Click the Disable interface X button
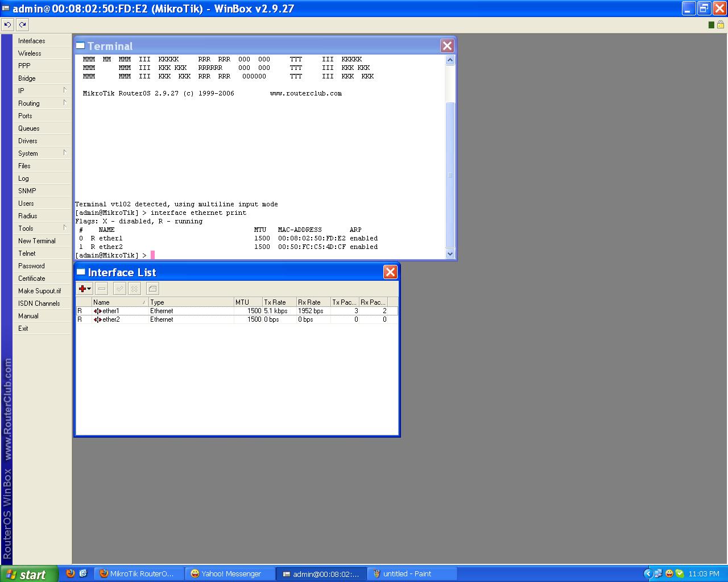This screenshot has height=582, width=728. pos(134,289)
